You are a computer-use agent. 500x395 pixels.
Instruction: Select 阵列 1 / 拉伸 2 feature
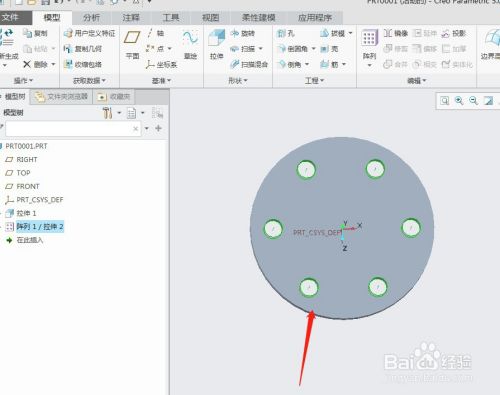[x=34, y=227]
